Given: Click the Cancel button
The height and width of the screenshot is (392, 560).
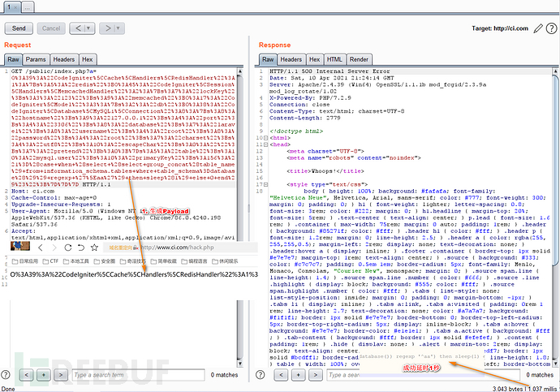Looking at the screenshot, I should click(51, 28).
